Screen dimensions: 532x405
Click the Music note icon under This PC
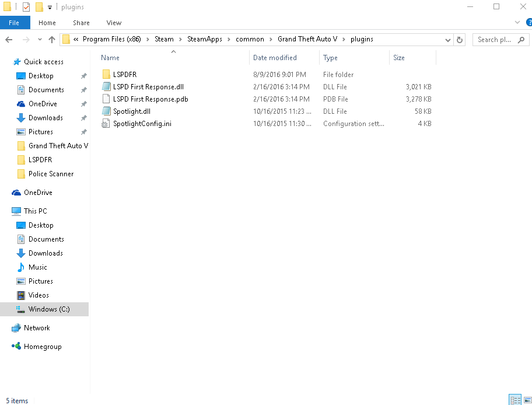pyautogui.click(x=20, y=267)
